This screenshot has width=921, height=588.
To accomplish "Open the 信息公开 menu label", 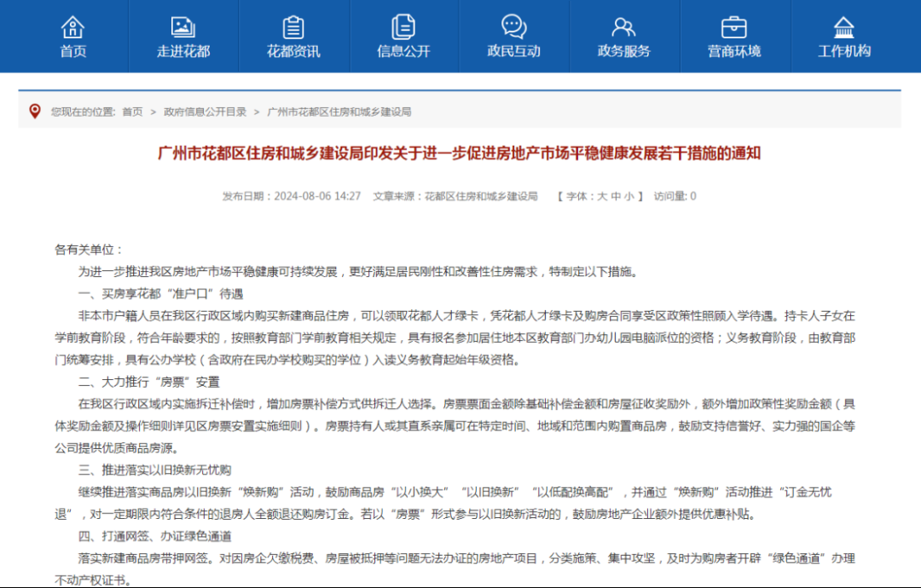I will pyautogui.click(x=403, y=52).
